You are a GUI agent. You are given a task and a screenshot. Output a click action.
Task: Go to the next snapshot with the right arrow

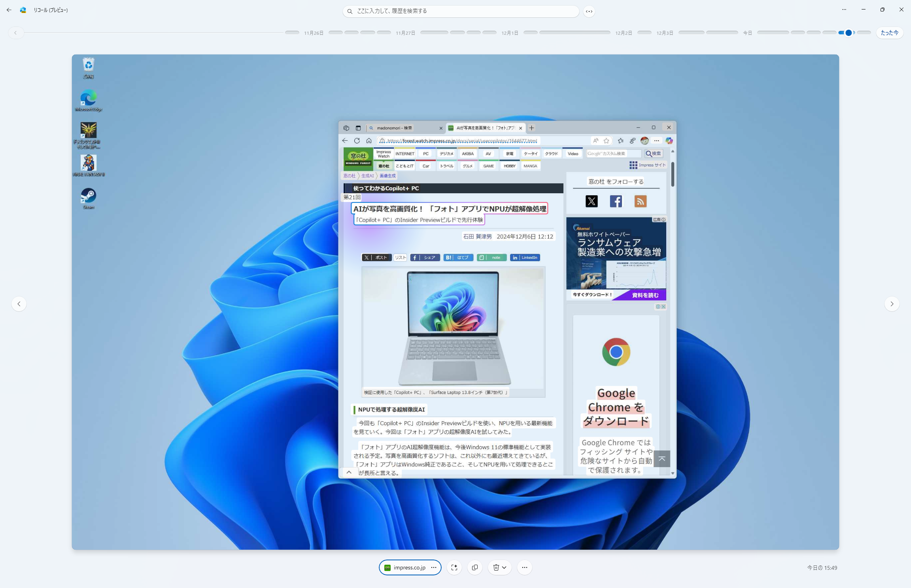click(892, 304)
